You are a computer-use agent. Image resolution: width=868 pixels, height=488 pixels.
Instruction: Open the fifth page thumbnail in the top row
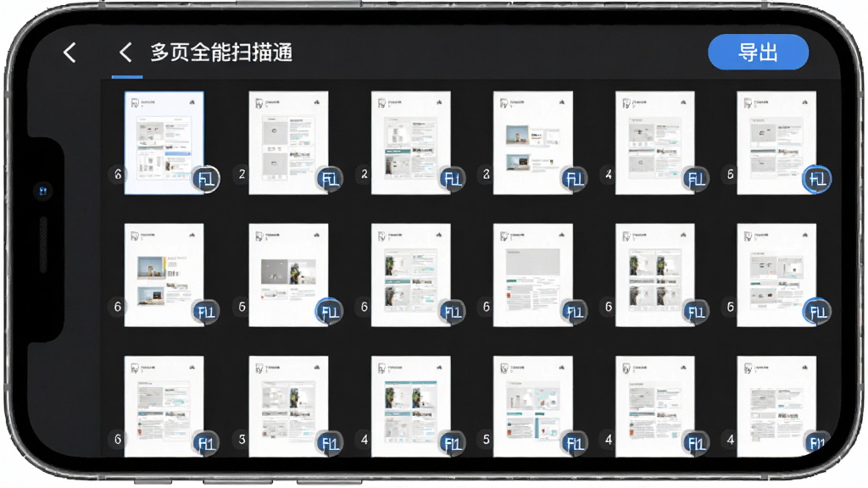point(655,142)
